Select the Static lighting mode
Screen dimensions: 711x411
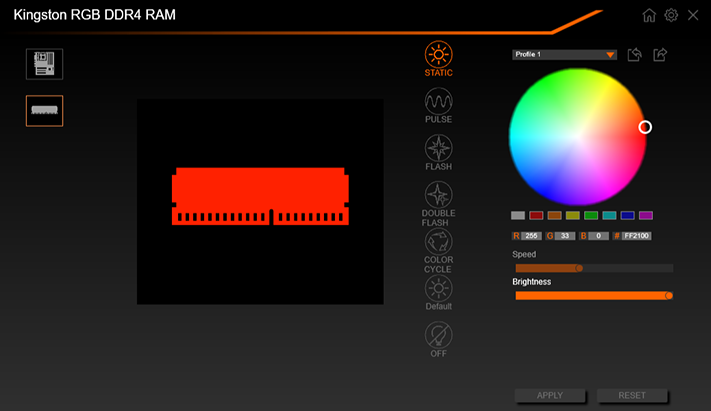[x=438, y=59]
